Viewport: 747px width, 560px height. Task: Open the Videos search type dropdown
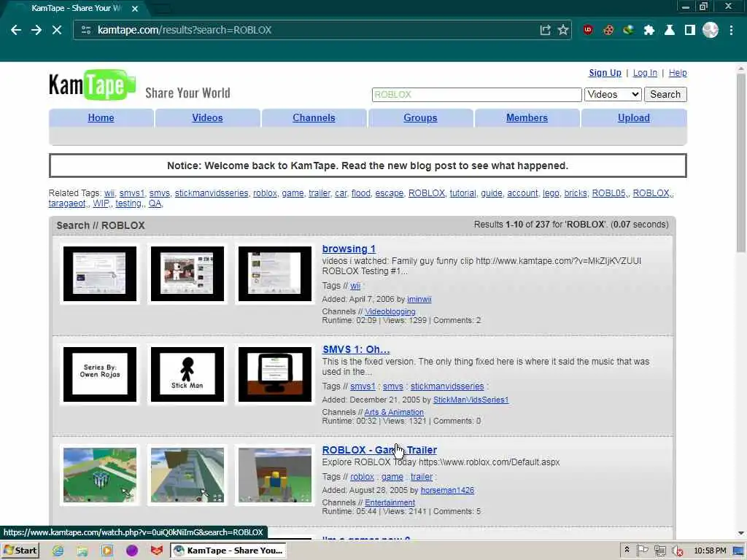pos(613,94)
